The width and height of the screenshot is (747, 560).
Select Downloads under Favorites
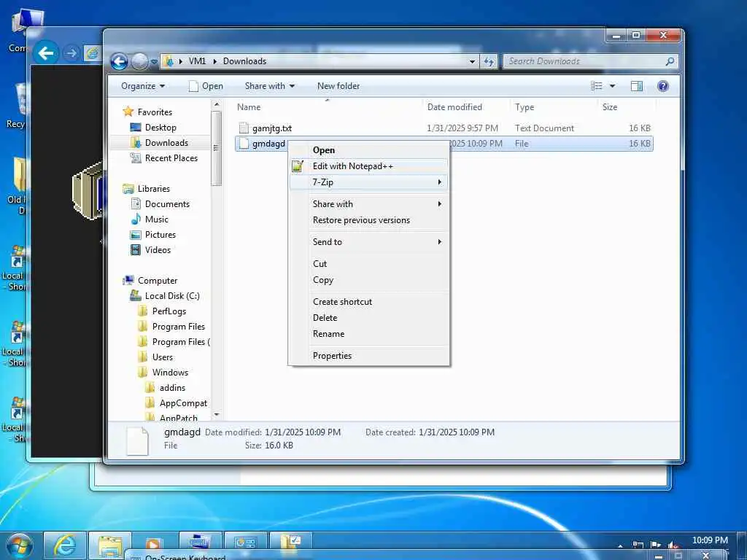[166, 143]
